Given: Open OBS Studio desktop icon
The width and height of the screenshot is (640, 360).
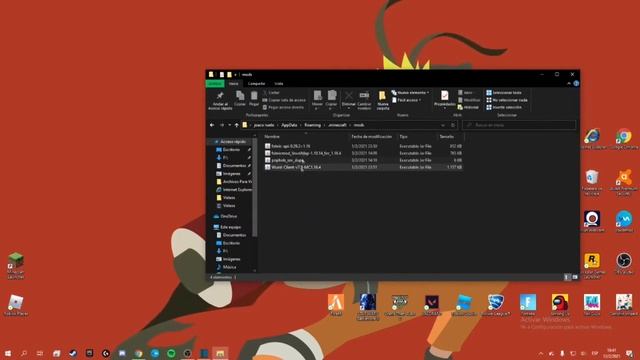Looking at the screenshot, I should point(624,263).
